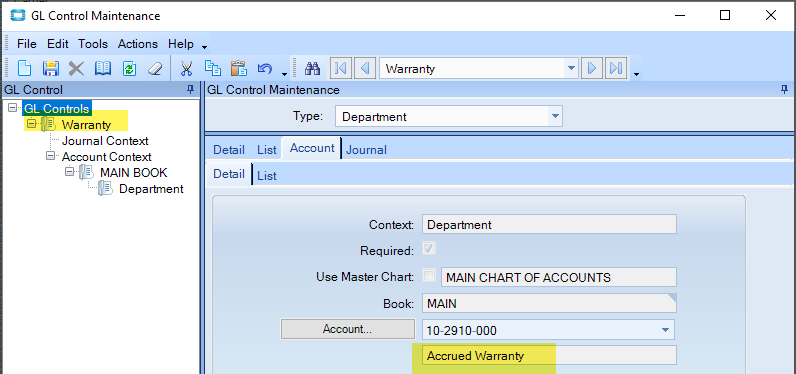Open search with the binoculars icon

(x=312, y=68)
